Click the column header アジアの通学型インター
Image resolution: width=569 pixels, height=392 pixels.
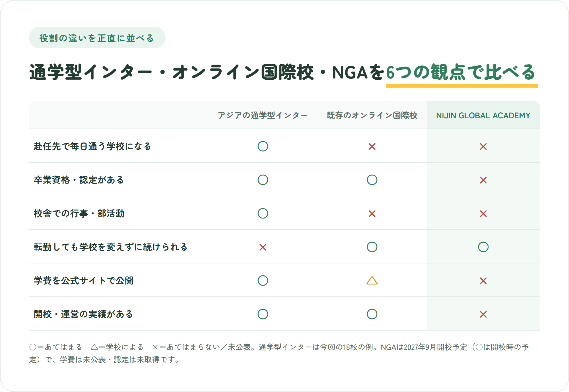[x=263, y=115]
